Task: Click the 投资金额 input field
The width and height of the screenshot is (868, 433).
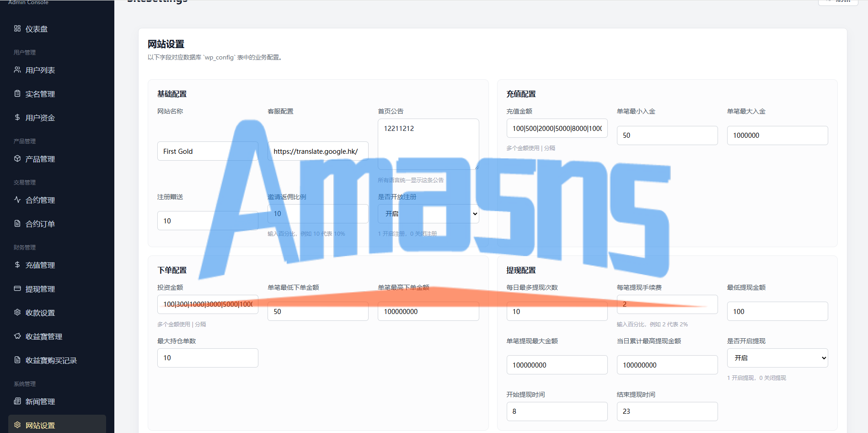Action: click(x=208, y=304)
